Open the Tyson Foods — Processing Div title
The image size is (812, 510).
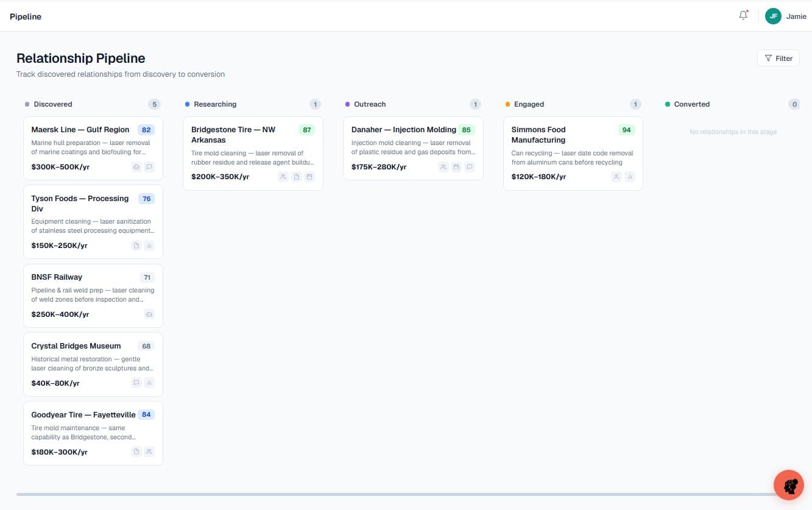[x=80, y=204]
